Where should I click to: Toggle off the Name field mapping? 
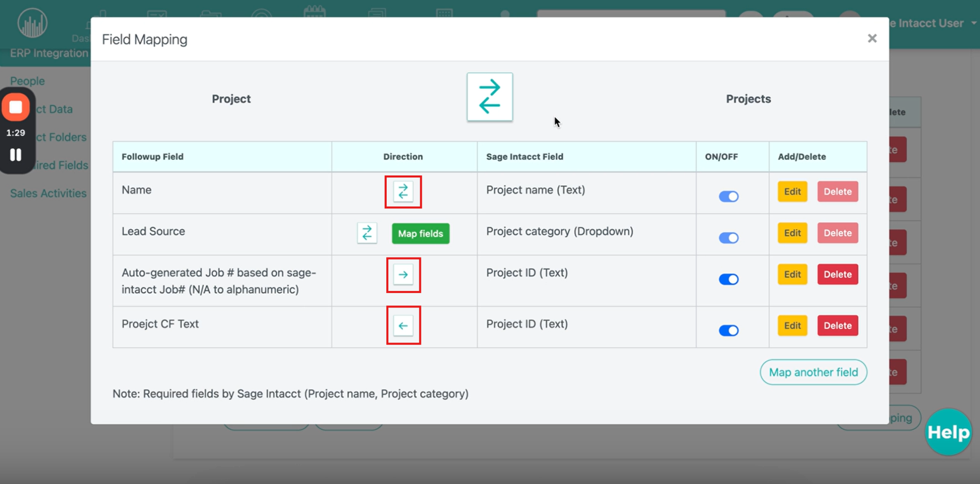click(x=729, y=197)
